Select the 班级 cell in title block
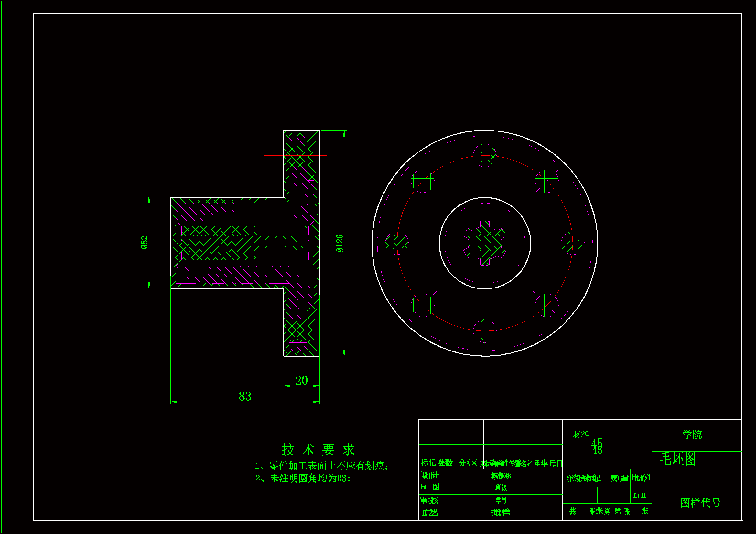 coord(501,487)
